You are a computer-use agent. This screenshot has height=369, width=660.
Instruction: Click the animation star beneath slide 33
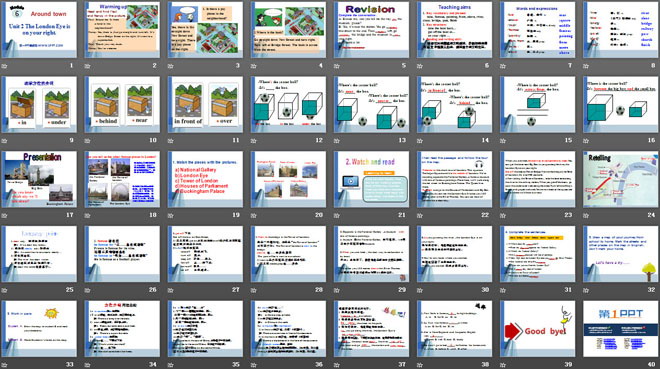point(5,365)
